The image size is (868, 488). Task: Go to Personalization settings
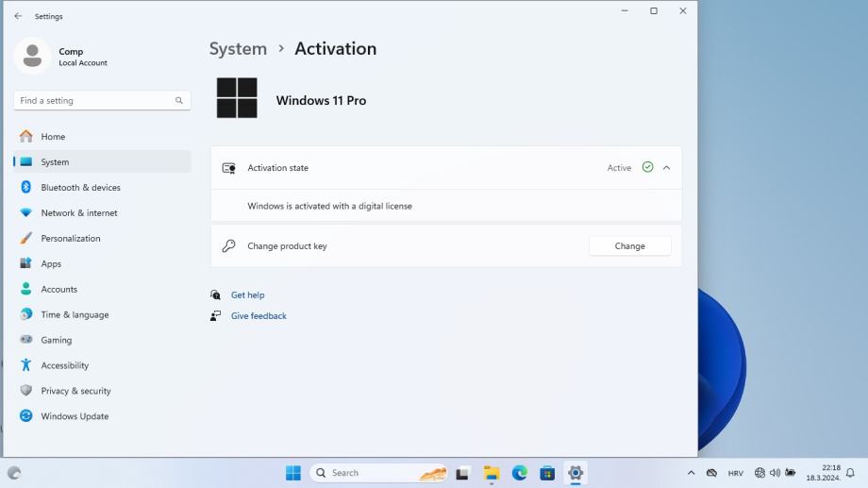(102, 238)
